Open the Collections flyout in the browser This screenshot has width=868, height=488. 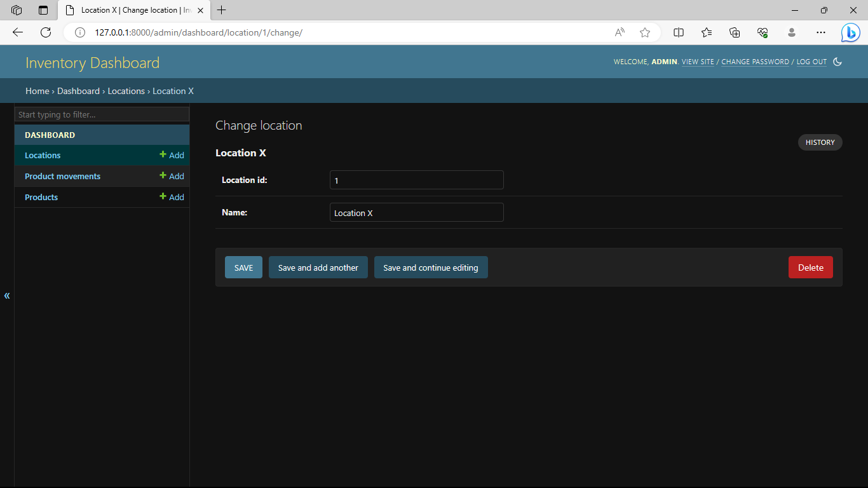point(735,32)
